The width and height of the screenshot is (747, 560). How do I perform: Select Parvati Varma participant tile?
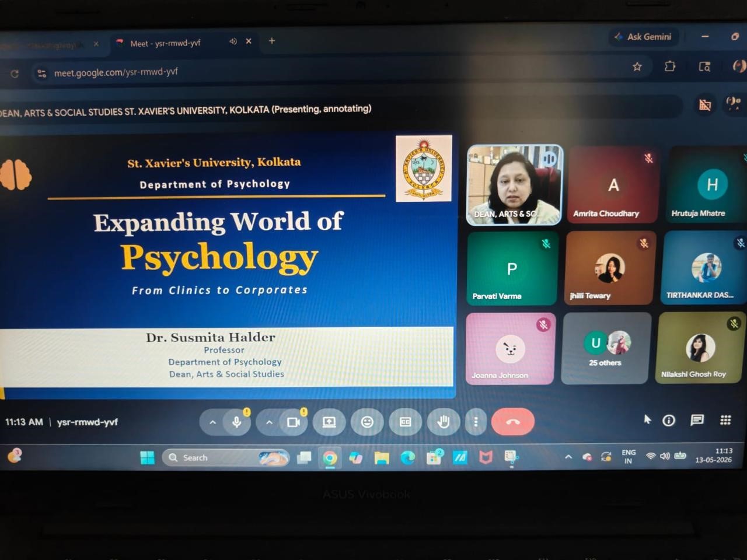point(512,268)
